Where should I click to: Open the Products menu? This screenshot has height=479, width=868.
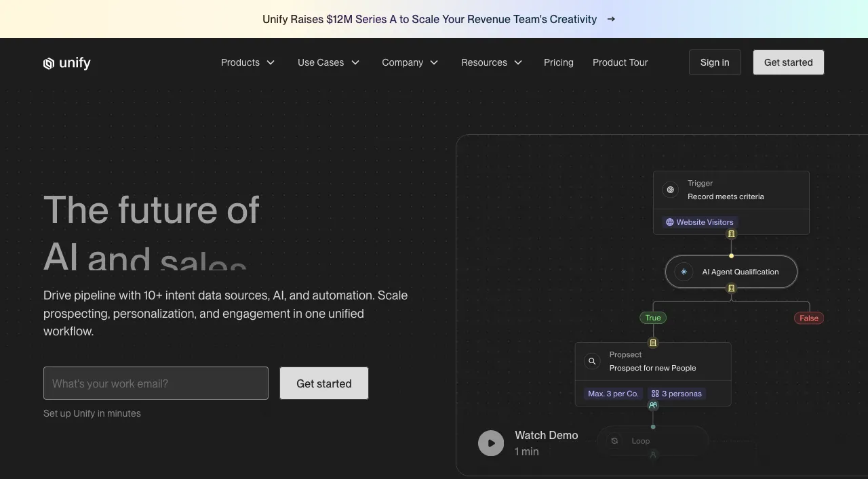(248, 62)
